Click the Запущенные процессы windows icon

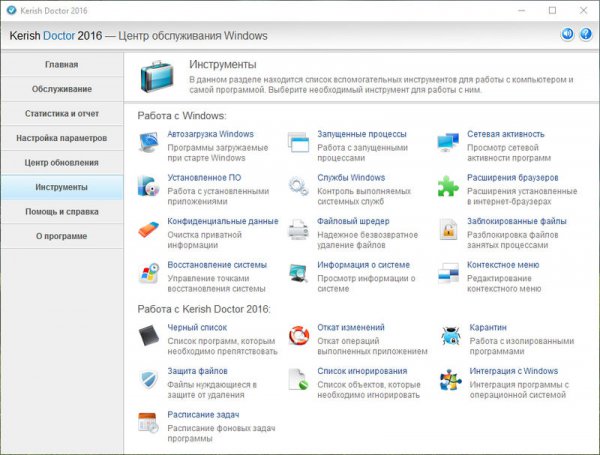click(x=298, y=142)
